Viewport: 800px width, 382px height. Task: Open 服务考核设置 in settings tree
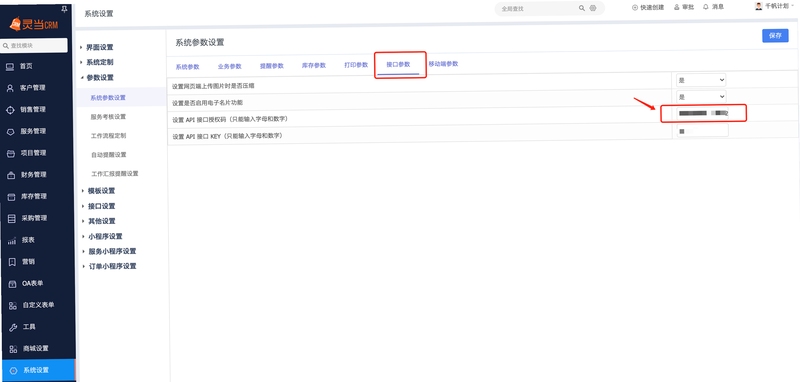pos(108,117)
